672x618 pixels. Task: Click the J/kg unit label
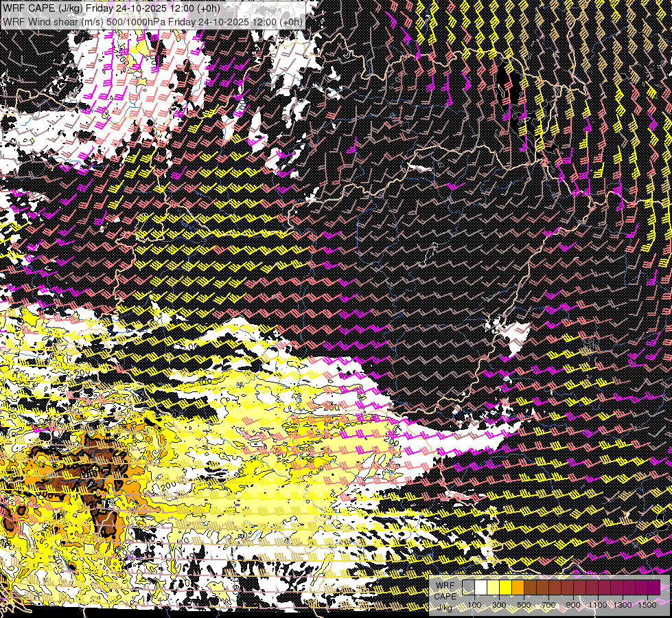[x=444, y=607]
